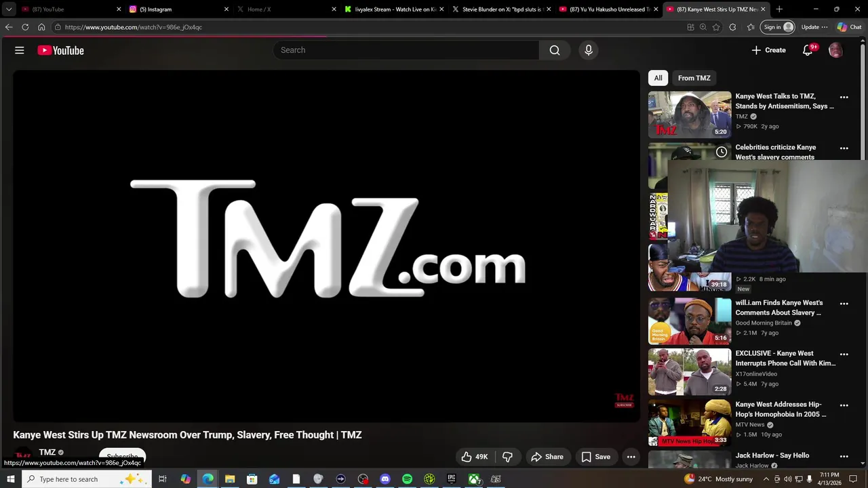Open the X17onlineVideo channel link
The width and height of the screenshot is (868, 488).
click(756, 374)
